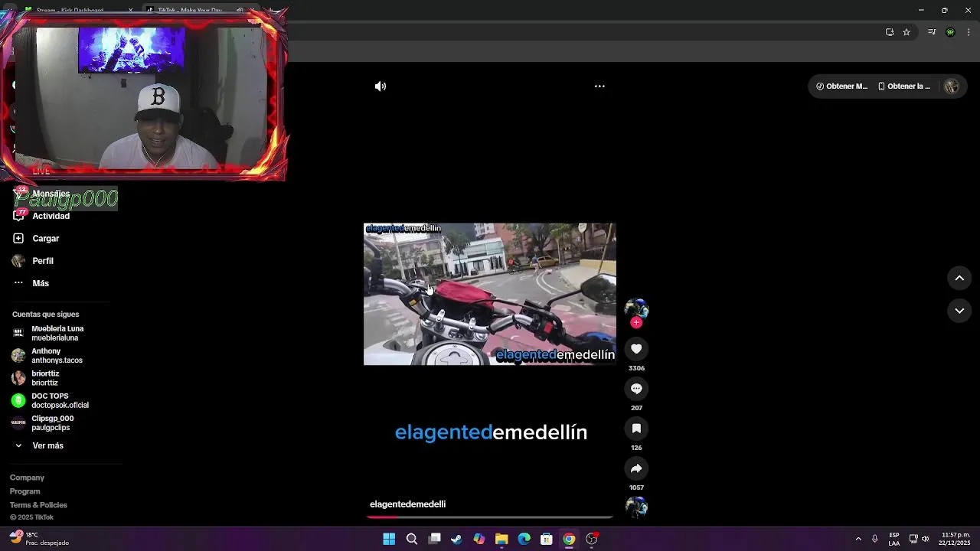980x551 pixels.
Task: Open OBS Studio icon on taskbar
Action: [591, 539]
